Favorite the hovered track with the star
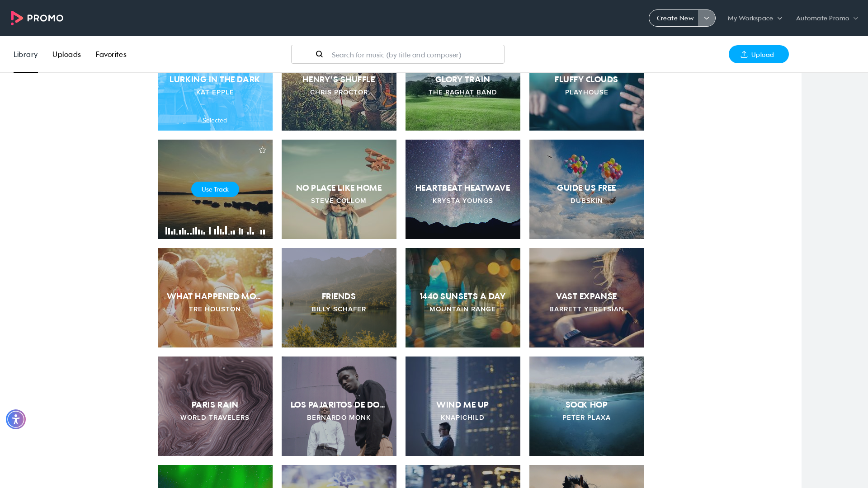The width and height of the screenshot is (868, 488). 262,150
